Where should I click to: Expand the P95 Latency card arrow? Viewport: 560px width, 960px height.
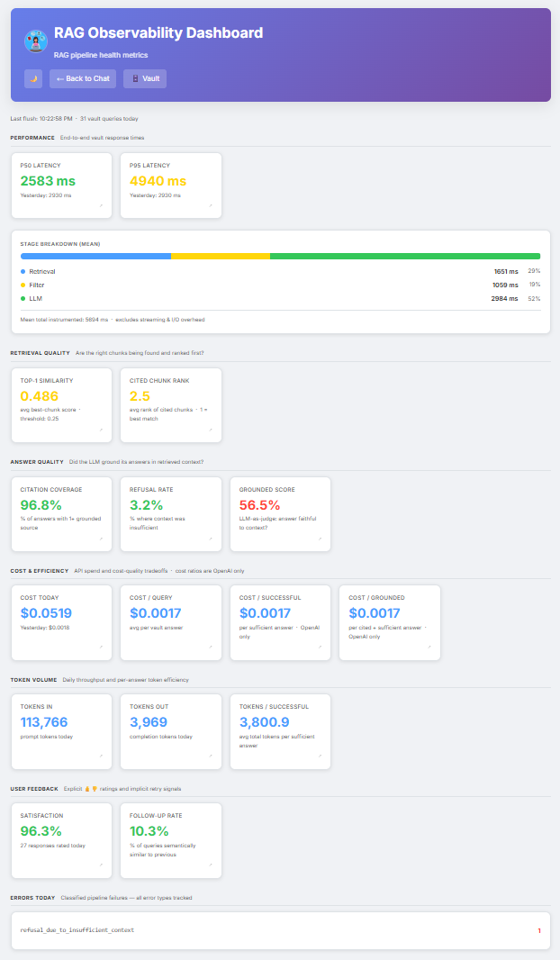point(211,206)
